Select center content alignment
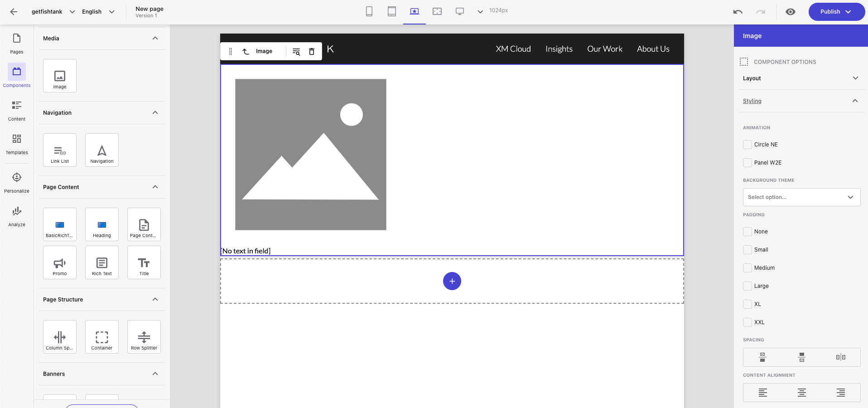Screen dimensions: 868x408 tap(801, 393)
